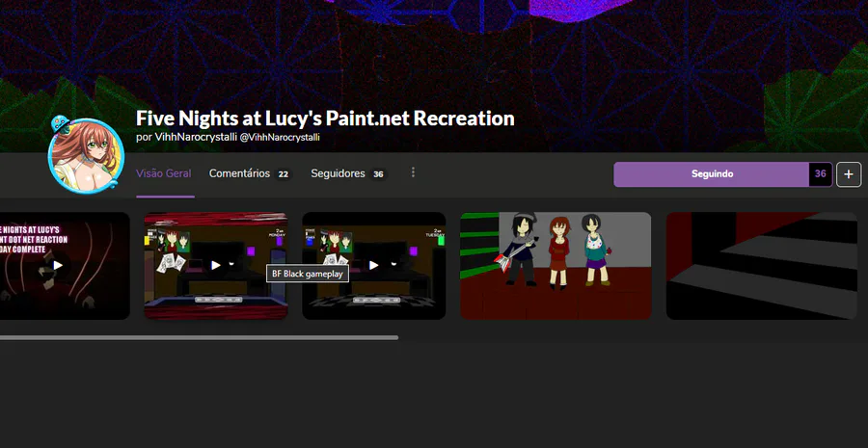Play the Day Complete reaction video
This screenshot has width=868, height=448.
click(58, 266)
